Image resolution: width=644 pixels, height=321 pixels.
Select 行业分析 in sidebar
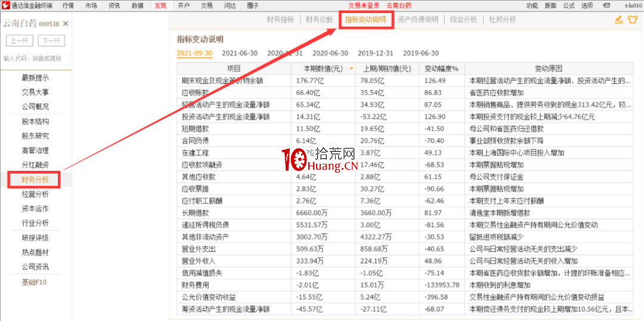tap(35, 223)
